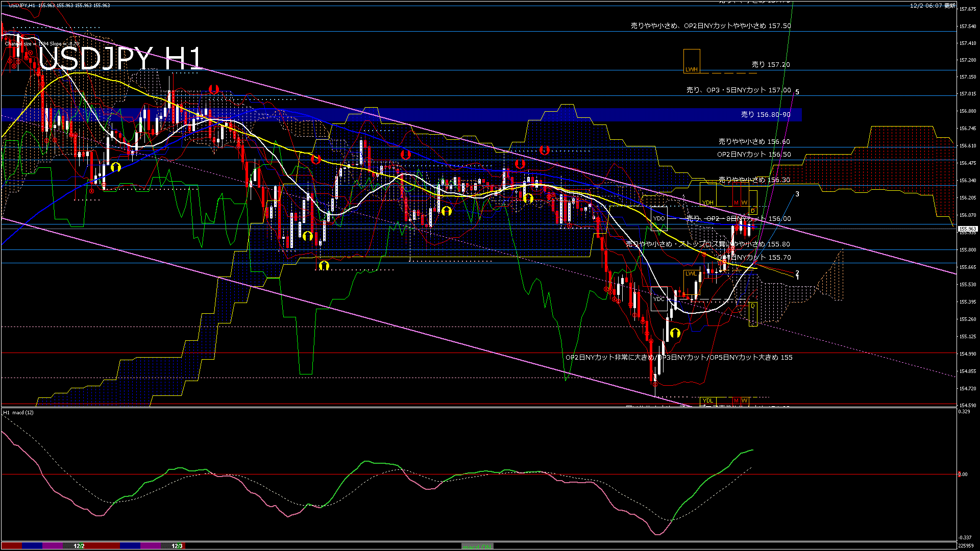Toggle the macd ON indicator button

point(477,546)
